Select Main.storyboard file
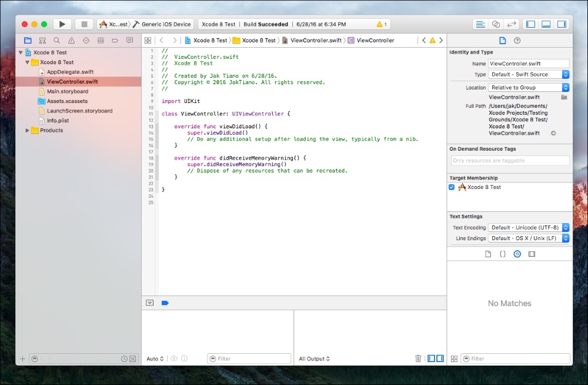 coord(68,91)
